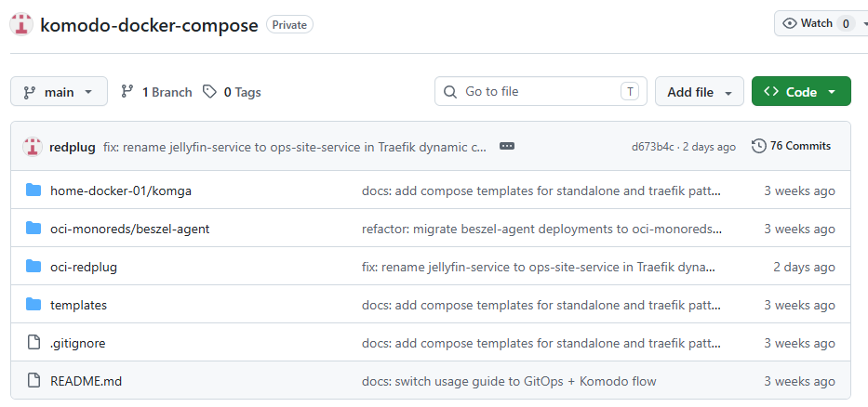Image resolution: width=868 pixels, height=407 pixels.
Task: Open commit message in the oci-redplug row
Action: [539, 267]
